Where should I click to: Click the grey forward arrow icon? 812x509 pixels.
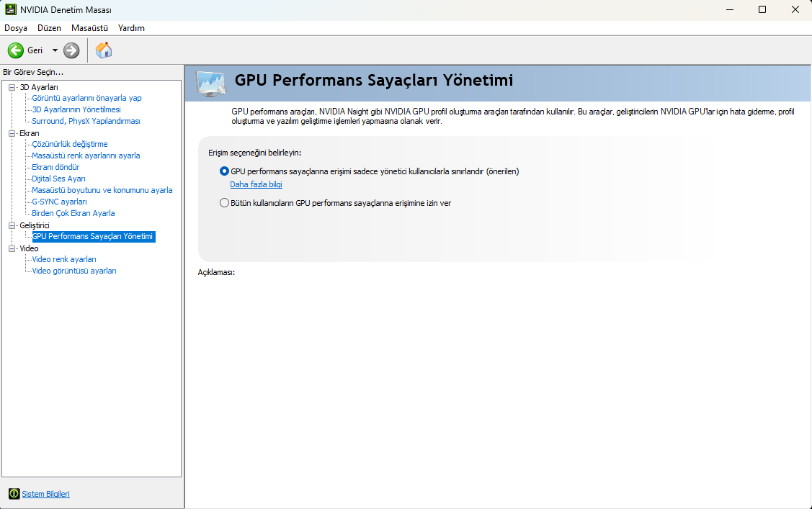[x=71, y=50]
